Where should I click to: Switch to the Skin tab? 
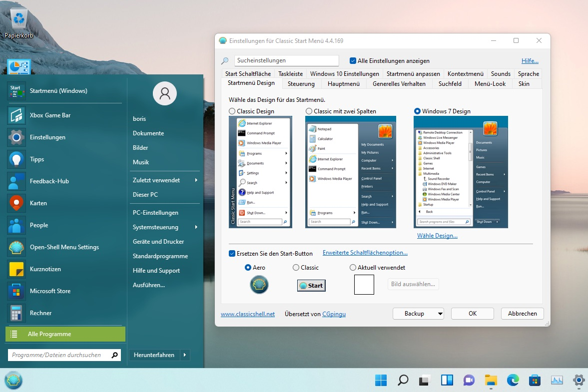point(524,83)
